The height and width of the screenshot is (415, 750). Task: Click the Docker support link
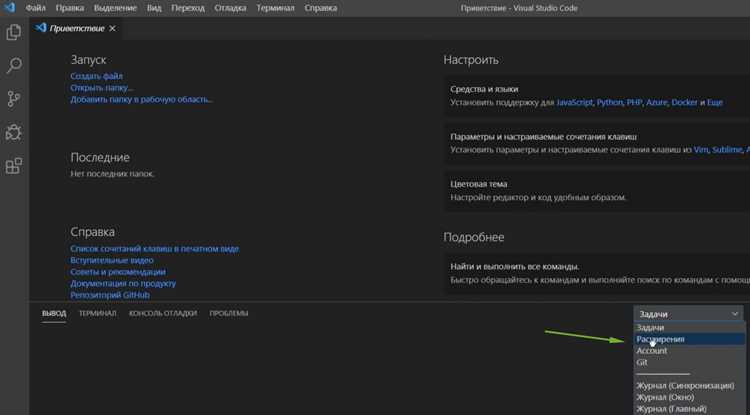(684, 102)
